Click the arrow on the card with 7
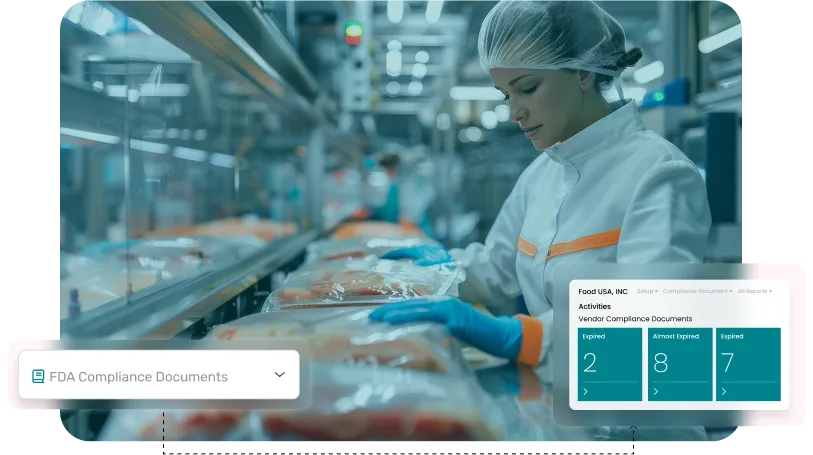Image resolution: width=813 pixels, height=455 pixels. tap(724, 392)
